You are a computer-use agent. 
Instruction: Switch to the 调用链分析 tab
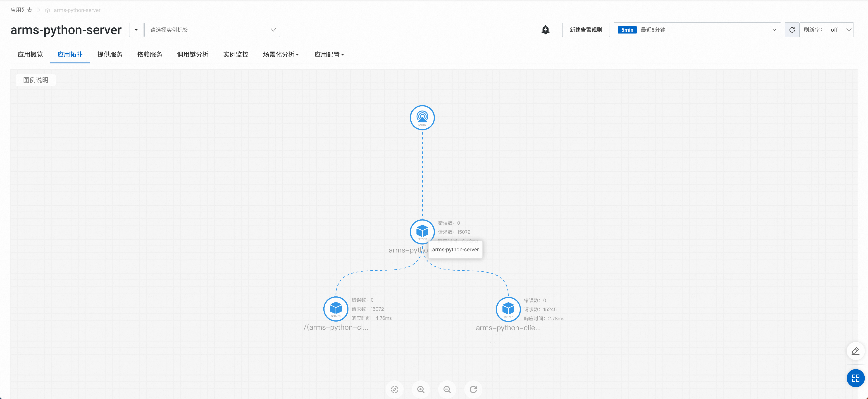pyautogui.click(x=192, y=54)
